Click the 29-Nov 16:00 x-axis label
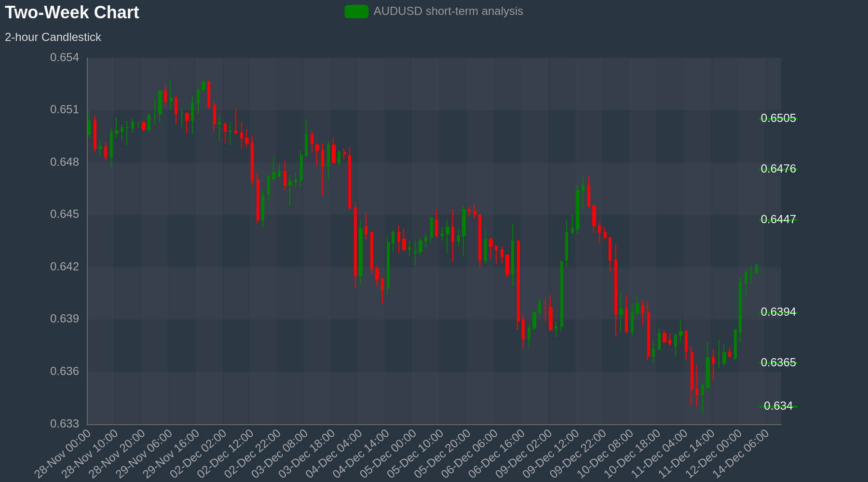868x482 pixels. point(171,454)
